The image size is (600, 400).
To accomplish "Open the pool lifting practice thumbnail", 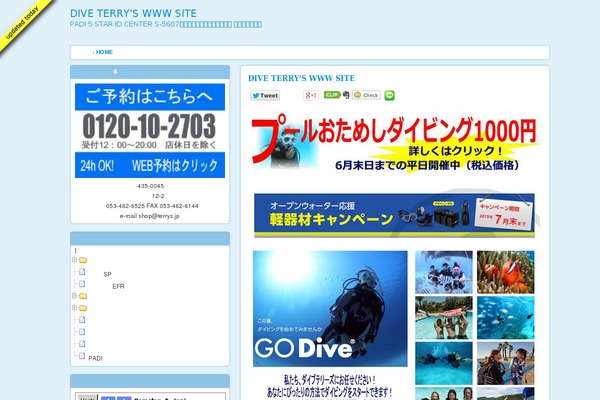I will 444,318.
